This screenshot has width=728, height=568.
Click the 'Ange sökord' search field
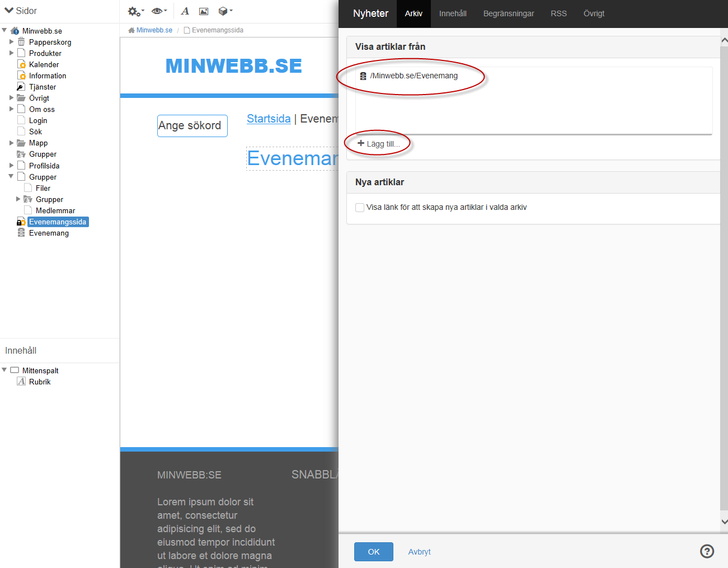tap(192, 126)
